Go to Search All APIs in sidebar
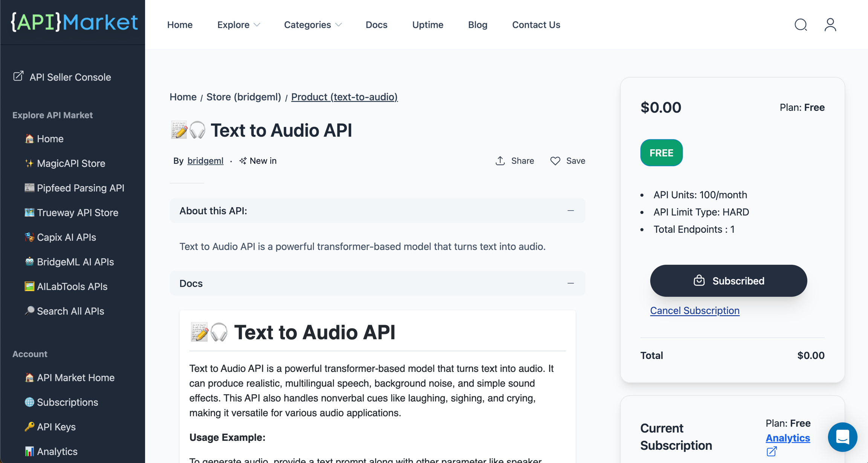868x463 pixels. tap(70, 311)
